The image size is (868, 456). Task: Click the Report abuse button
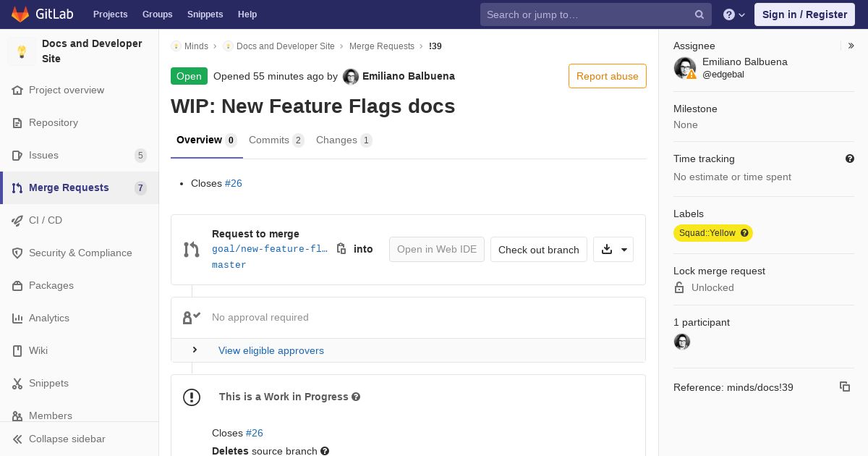tap(608, 76)
